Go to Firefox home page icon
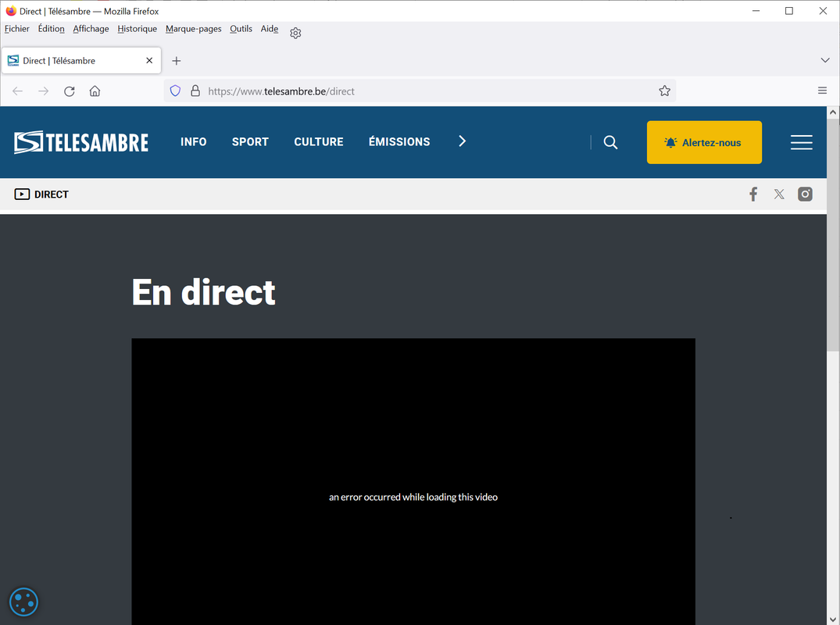 (95, 91)
